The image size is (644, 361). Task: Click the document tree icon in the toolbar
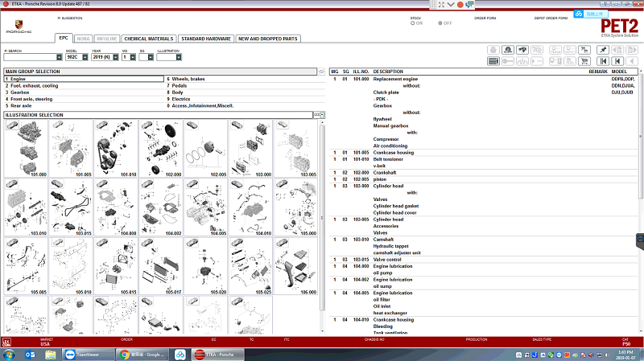570,62
